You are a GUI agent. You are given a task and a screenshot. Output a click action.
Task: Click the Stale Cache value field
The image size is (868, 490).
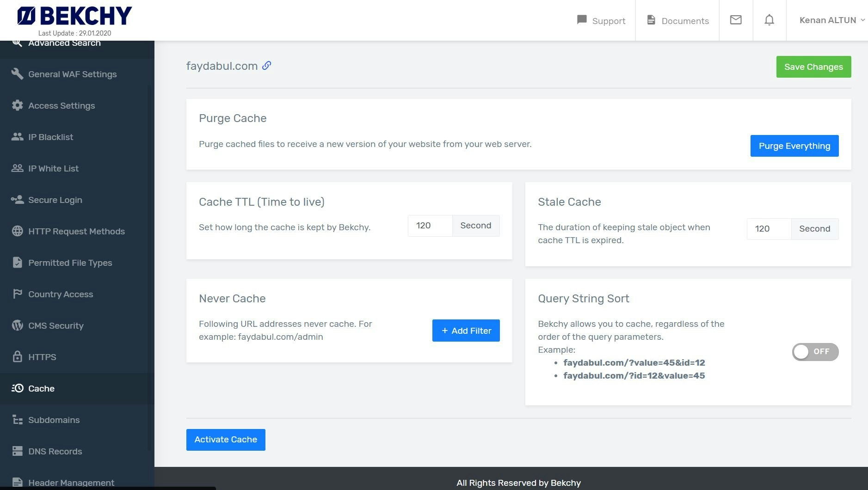pos(769,229)
